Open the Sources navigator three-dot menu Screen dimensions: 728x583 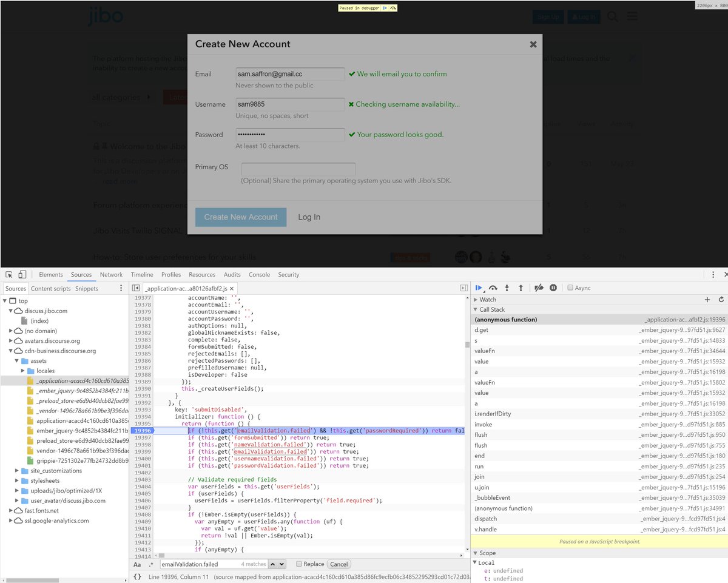coord(121,289)
